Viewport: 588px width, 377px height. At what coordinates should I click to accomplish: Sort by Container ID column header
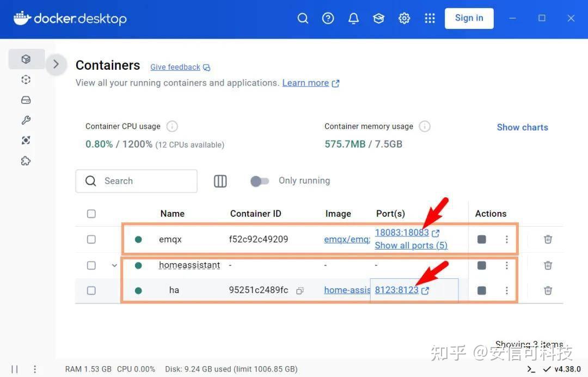pos(256,214)
